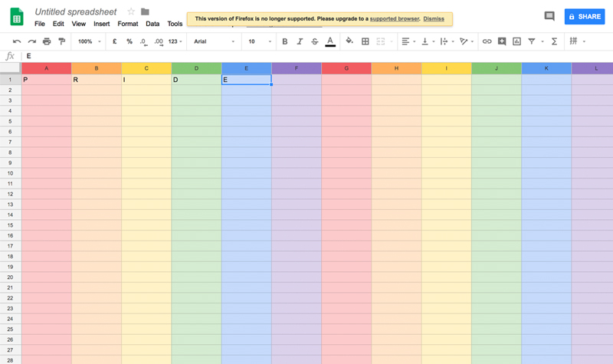The width and height of the screenshot is (613, 364).
Task: Toggle Bold formatting
Action: tap(285, 41)
